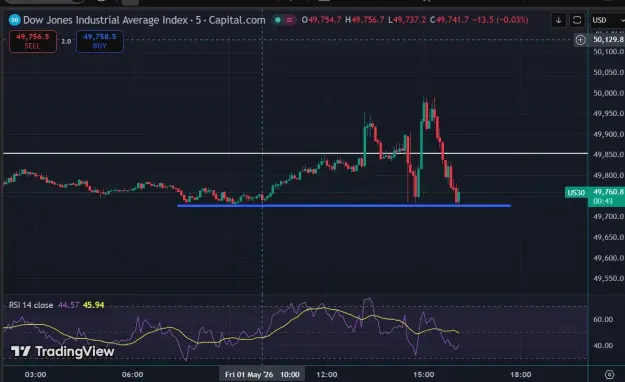Click the RSI value 44.57

point(69,305)
